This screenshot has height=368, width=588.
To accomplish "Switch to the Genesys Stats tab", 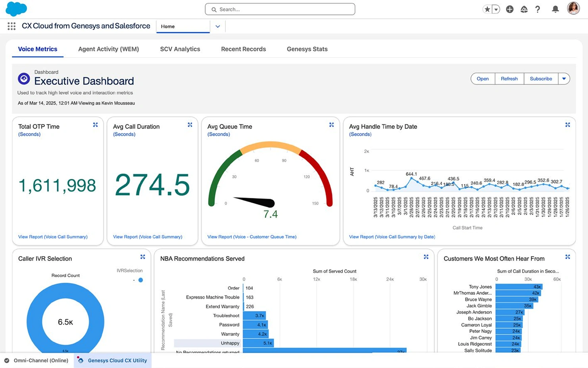I will 307,49.
